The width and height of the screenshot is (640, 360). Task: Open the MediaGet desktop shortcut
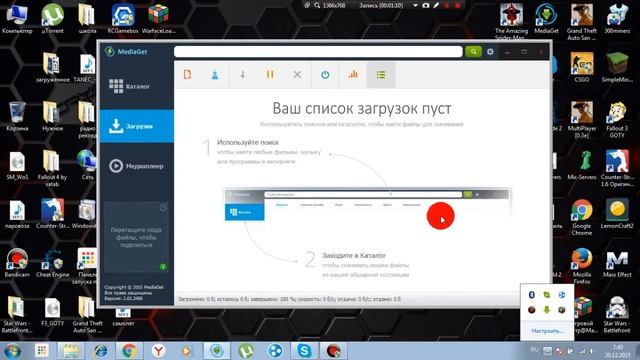pos(546,18)
